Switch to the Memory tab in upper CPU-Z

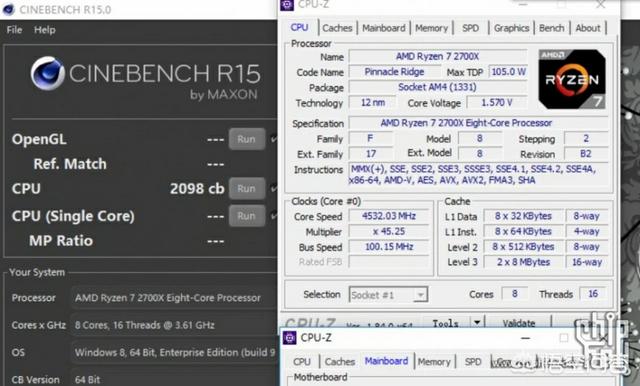coord(431,28)
